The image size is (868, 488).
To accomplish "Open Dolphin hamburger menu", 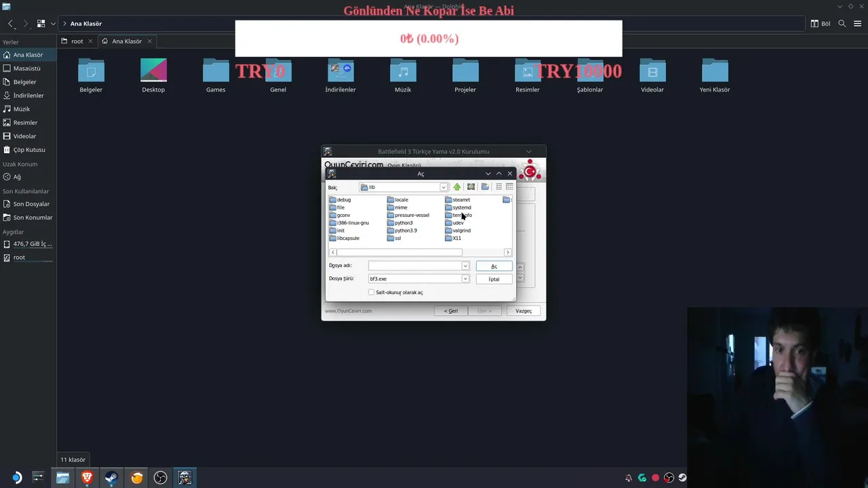I will (x=858, y=24).
